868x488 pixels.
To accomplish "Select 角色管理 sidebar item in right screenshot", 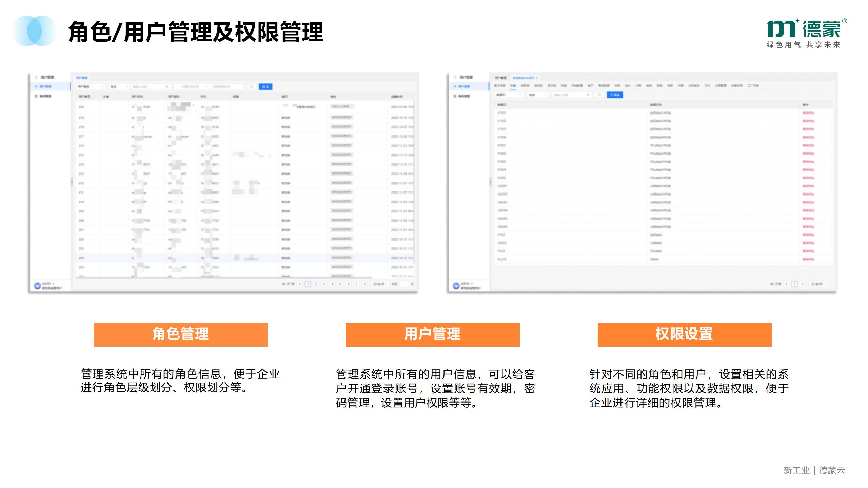I will click(x=469, y=96).
